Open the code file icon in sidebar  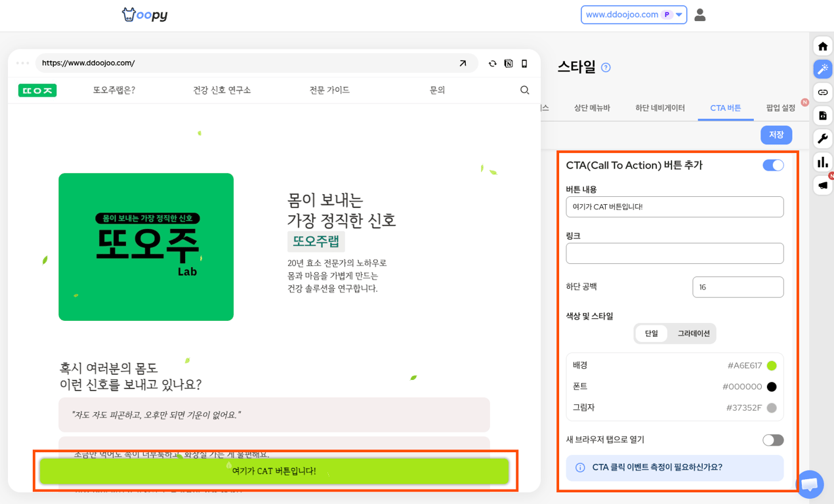pos(823,115)
